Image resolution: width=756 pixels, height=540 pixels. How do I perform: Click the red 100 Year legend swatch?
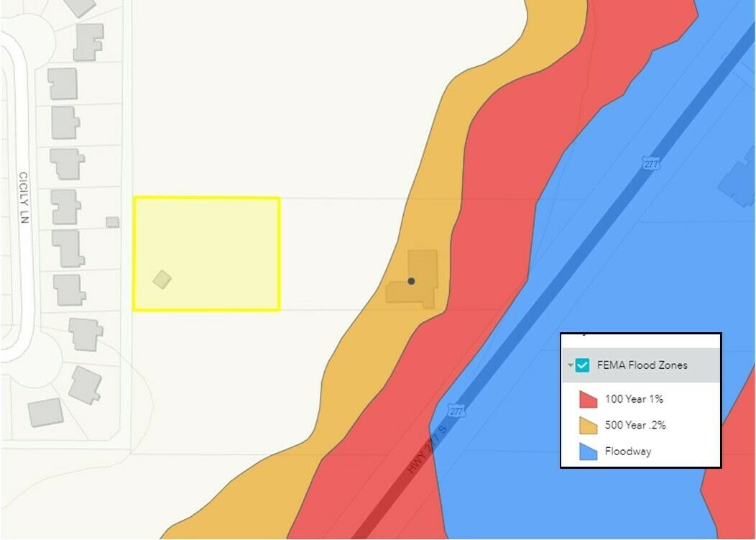coord(589,399)
